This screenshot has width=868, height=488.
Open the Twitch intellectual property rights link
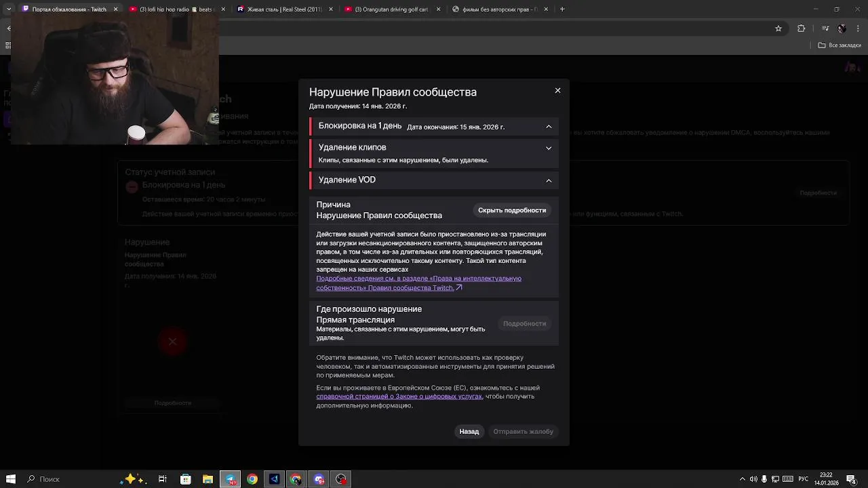coord(418,283)
